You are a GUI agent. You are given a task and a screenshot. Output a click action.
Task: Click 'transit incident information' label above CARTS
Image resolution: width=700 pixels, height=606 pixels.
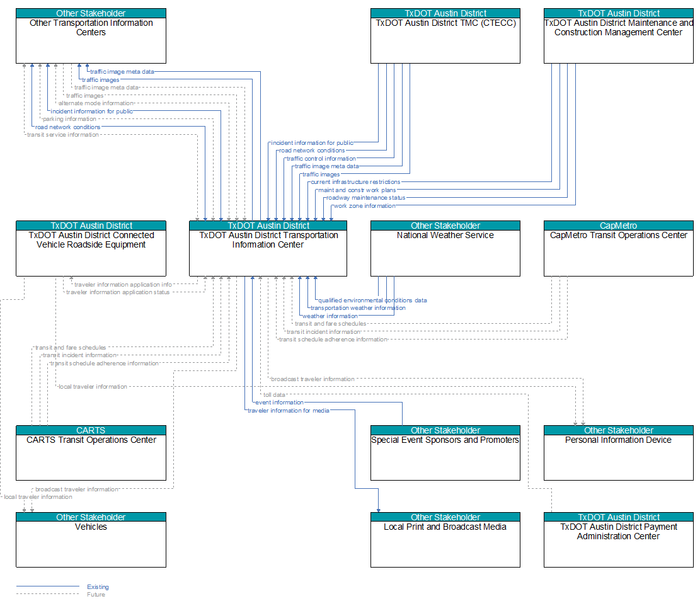[79, 355]
